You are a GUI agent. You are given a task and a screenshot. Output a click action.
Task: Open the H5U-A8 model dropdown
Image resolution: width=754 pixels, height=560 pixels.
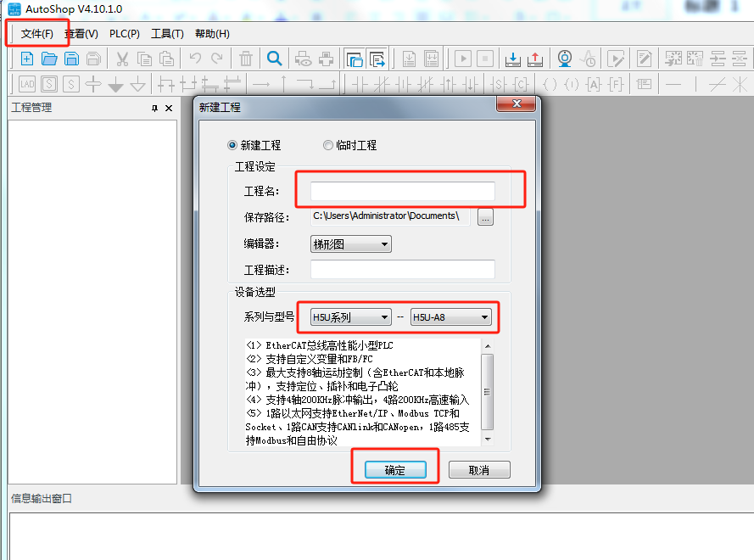click(450, 317)
